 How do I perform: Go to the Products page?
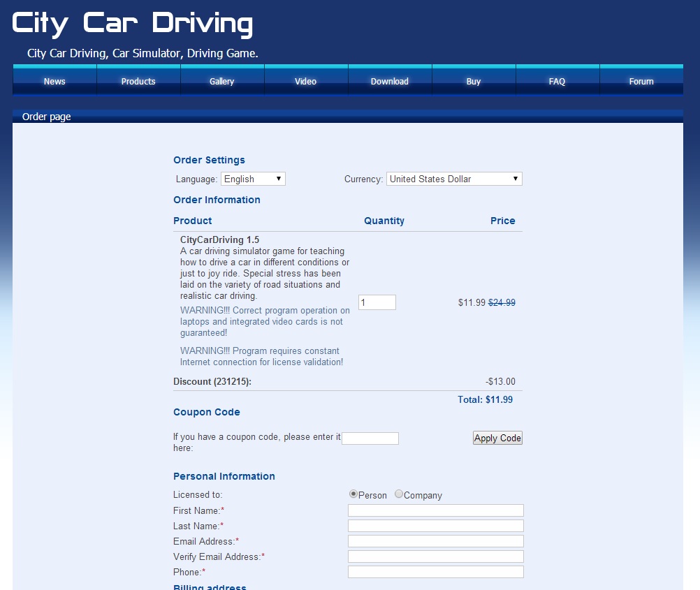138,82
